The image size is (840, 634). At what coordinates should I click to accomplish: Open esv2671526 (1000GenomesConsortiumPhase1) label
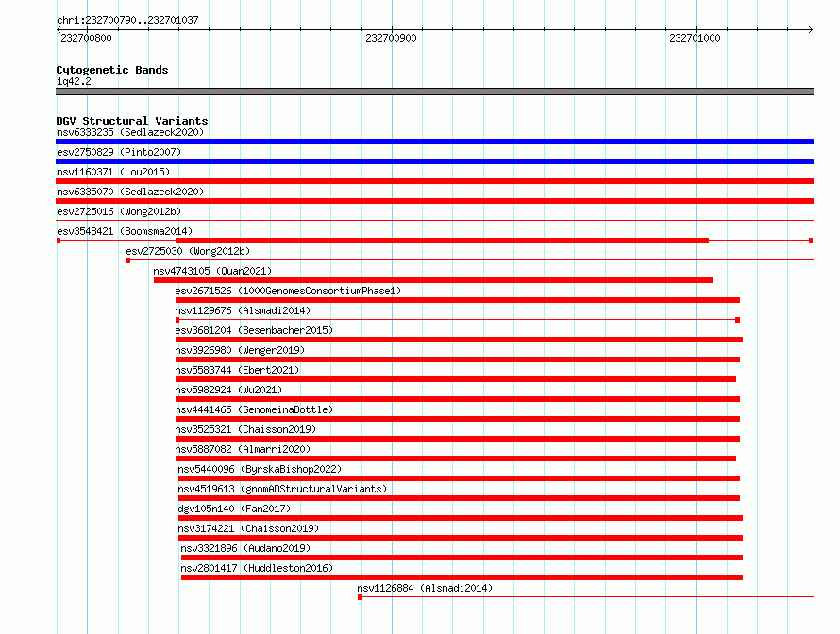tap(288, 291)
